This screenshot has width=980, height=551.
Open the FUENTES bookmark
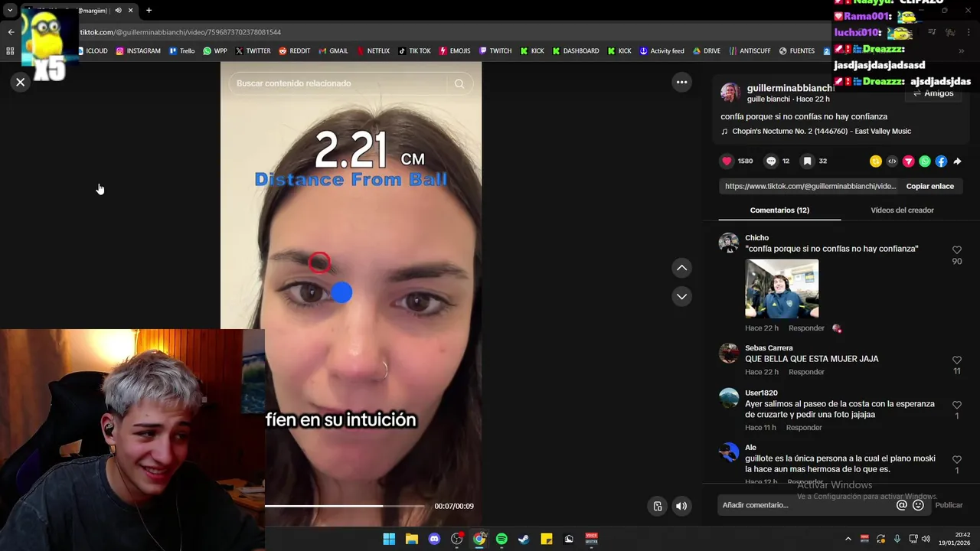(797, 51)
